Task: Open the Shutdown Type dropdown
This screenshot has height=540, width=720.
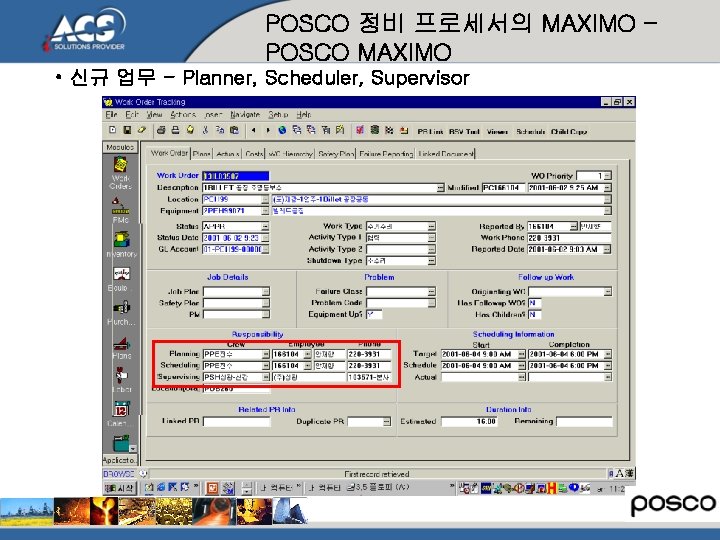Action: 431,261
